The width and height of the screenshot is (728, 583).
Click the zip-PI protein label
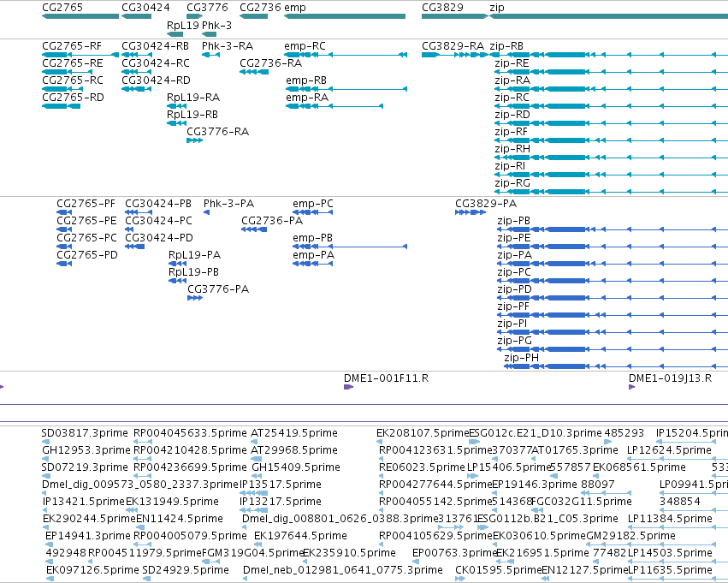coord(512,324)
